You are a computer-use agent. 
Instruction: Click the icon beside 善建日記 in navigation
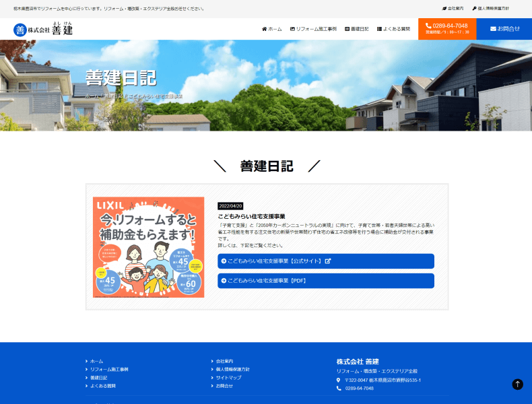pos(347,29)
